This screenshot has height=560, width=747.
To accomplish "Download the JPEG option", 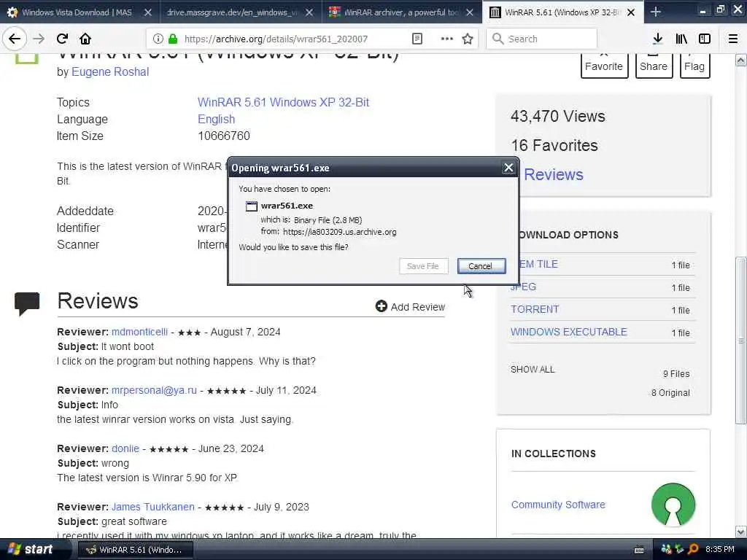I will 523,287.
